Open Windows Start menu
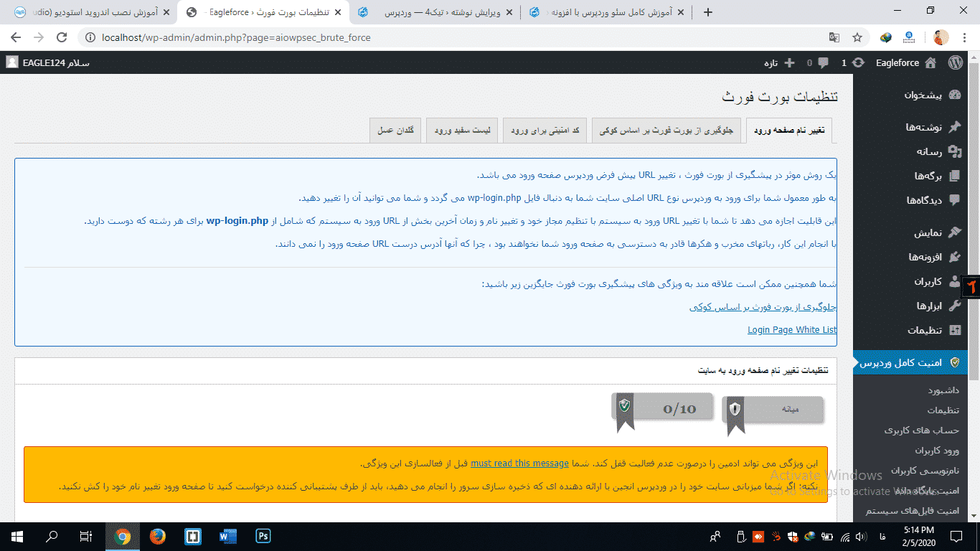The height and width of the screenshot is (551, 980). (x=17, y=536)
